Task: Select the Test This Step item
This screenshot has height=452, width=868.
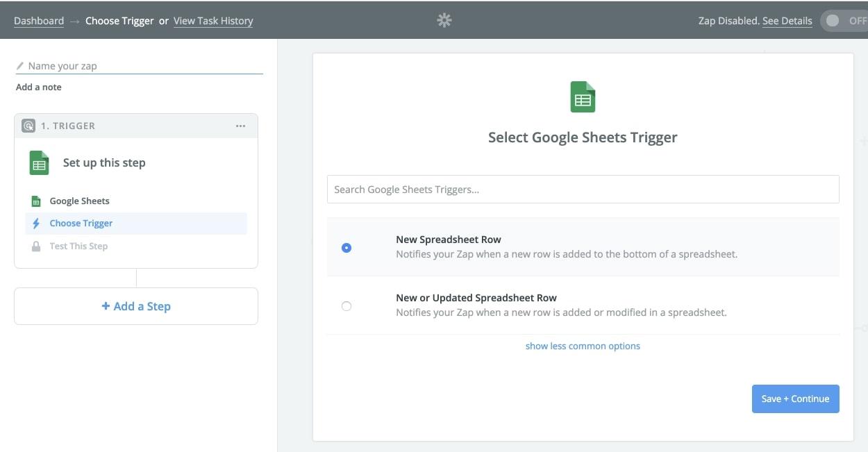Action: tap(136, 246)
